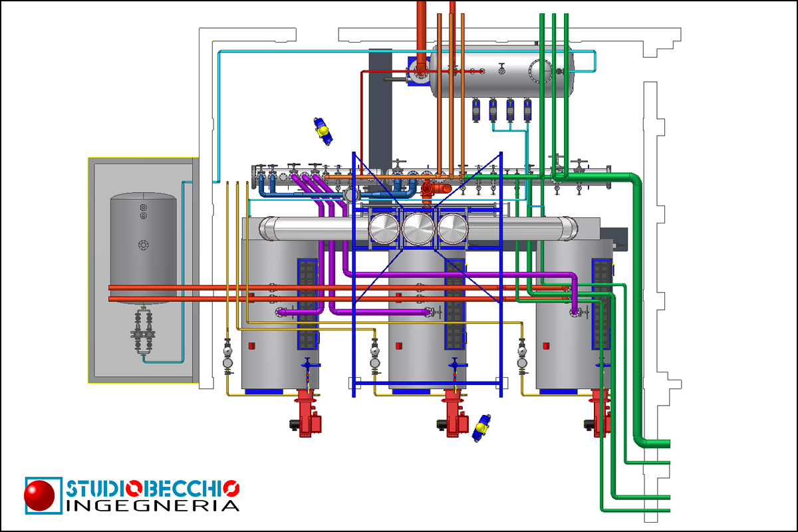Click the blue-yellow motor beside the middle burner
Screen dimensions: 798x532
click(x=481, y=428)
